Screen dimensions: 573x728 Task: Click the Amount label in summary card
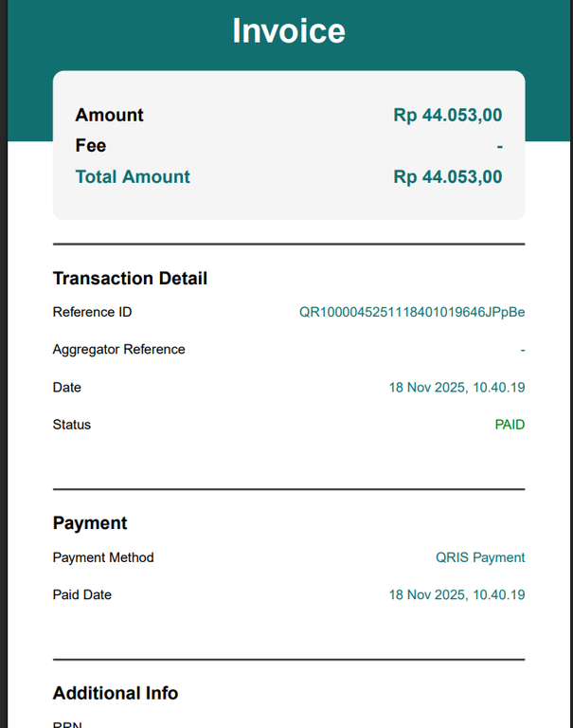(110, 115)
